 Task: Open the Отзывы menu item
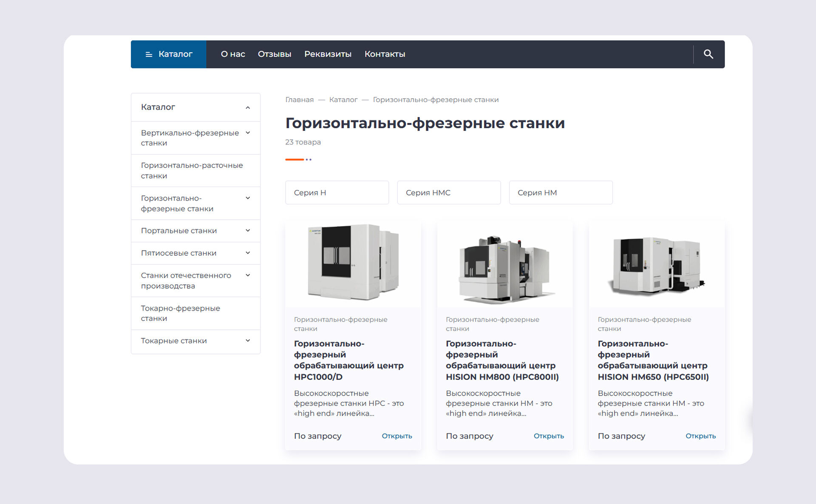(x=274, y=54)
